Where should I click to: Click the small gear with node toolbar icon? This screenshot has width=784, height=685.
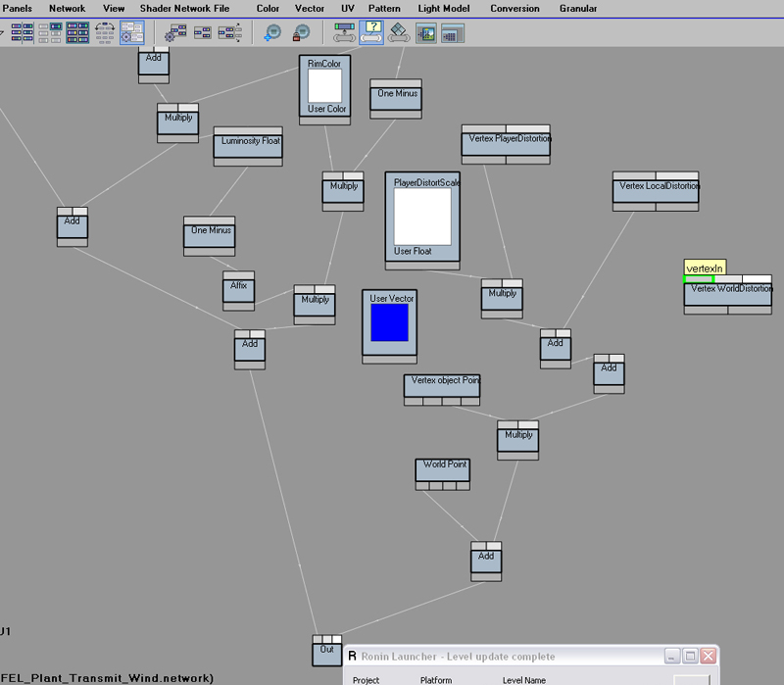coord(175,32)
